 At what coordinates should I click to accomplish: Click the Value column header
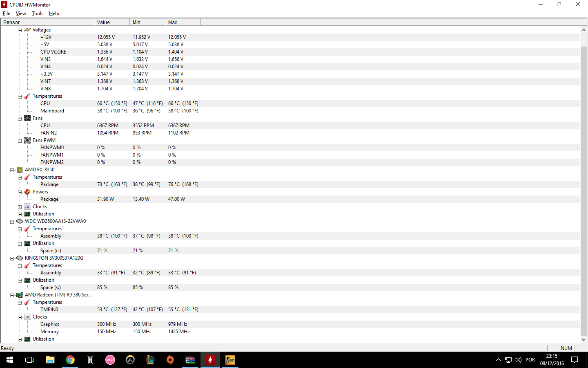tap(112, 22)
